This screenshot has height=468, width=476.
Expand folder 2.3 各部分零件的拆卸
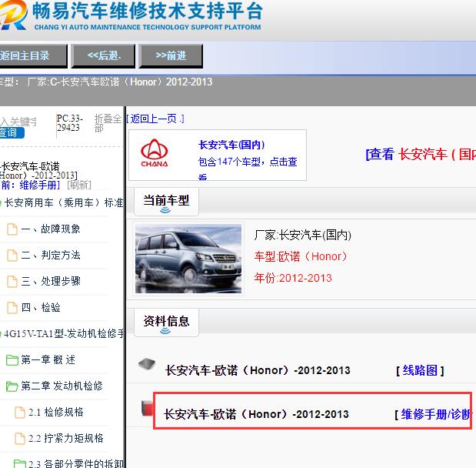[x=76, y=463]
